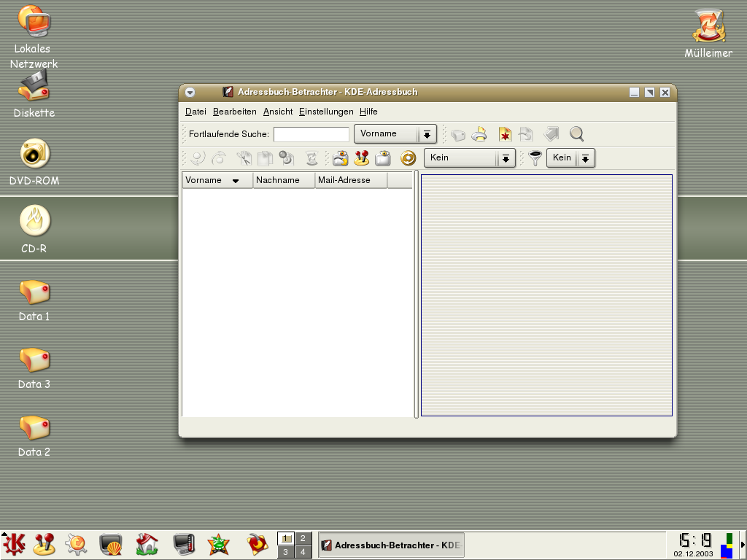Viewport: 747px width, 560px height.
Task: Click the funnel filter icon
Action: [x=535, y=157]
